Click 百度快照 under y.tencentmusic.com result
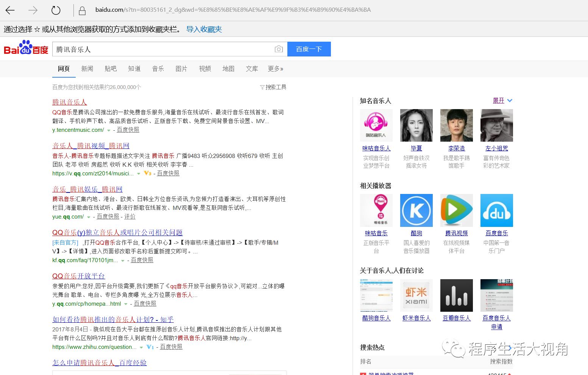The image size is (588, 375). 128,130
